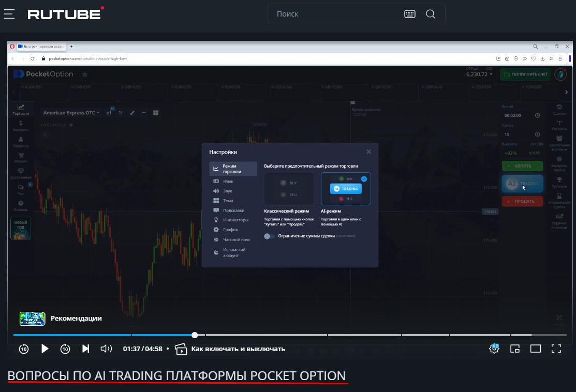Click the КУПИТЬ button
This screenshot has width=576, height=392.
(522, 166)
